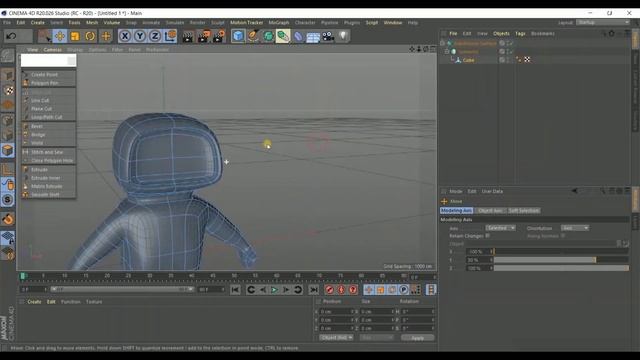Click Make Editable icon in left sidebar

(8, 56)
